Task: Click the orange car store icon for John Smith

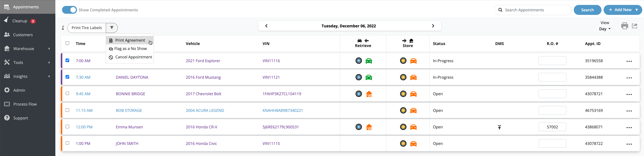Action: pos(413,144)
